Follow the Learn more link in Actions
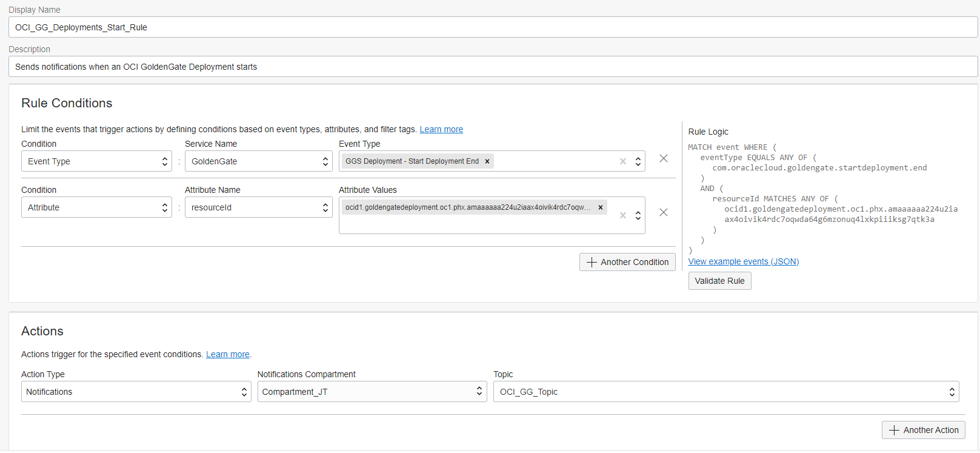 227,354
